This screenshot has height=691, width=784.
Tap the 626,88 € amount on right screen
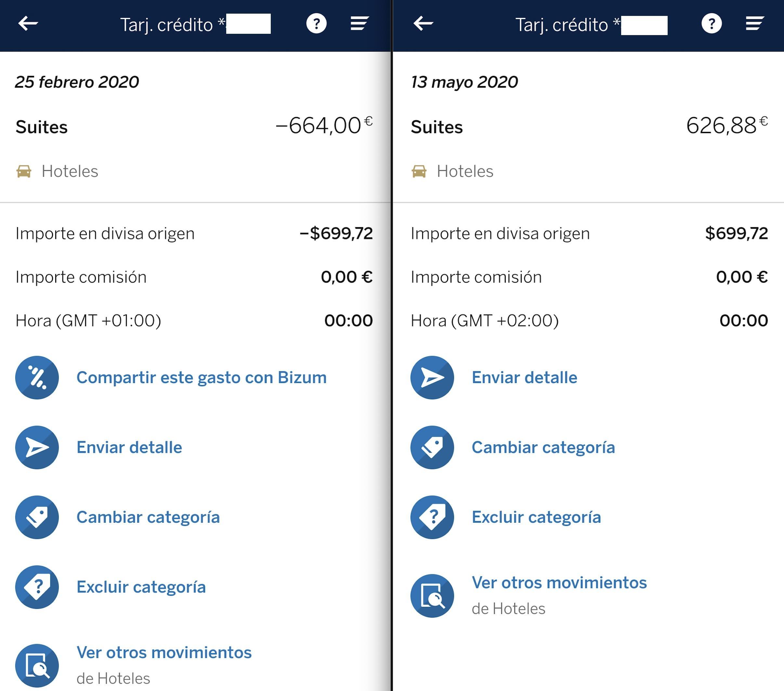[x=727, y=125]
